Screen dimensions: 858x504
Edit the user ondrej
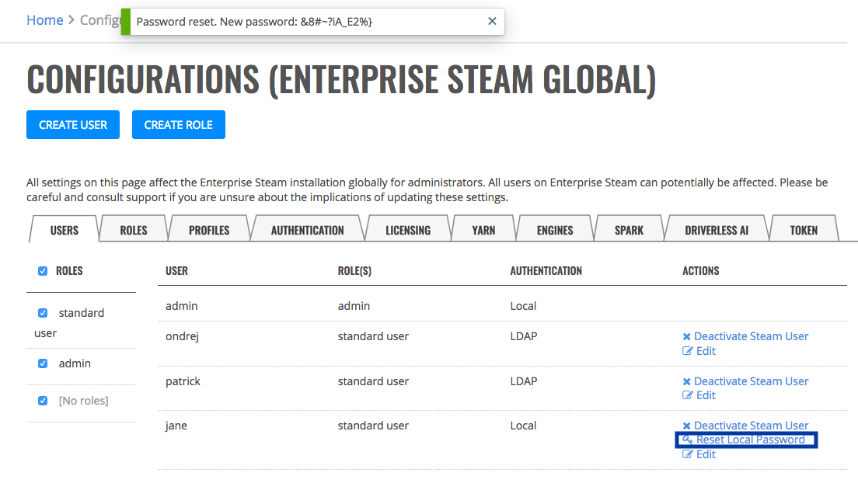tap(699, 351)
